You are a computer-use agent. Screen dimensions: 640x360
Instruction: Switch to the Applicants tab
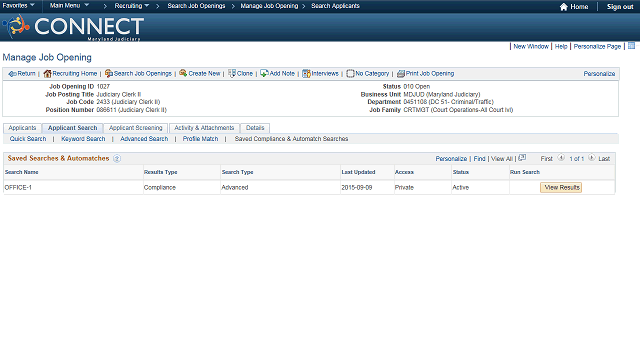tap(22, 128)
